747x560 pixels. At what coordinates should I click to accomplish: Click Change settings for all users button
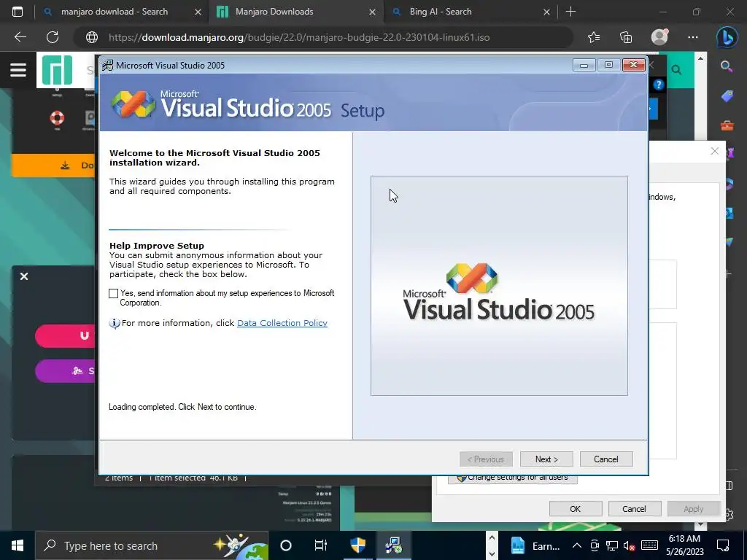(513, 478)
